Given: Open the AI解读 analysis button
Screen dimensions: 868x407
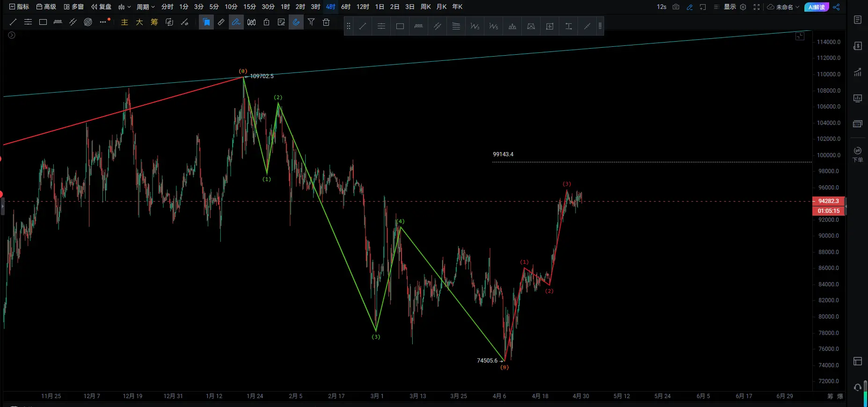Looking at the screenshot, I should coord(817,7).
